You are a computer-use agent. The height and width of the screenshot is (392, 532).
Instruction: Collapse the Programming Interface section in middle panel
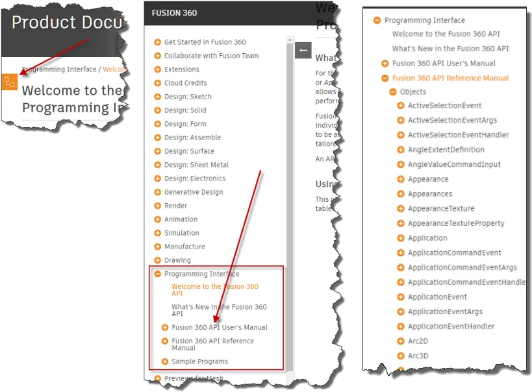click(x=157, y=274)
